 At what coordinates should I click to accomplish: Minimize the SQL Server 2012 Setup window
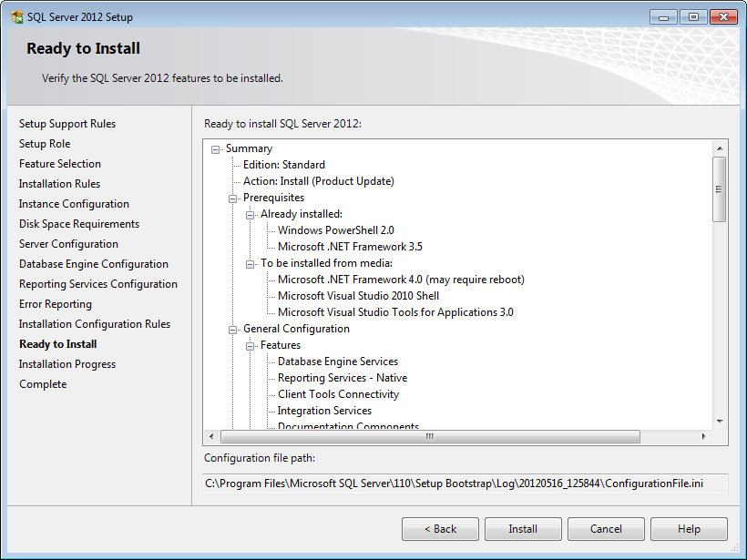click(663, 17)
